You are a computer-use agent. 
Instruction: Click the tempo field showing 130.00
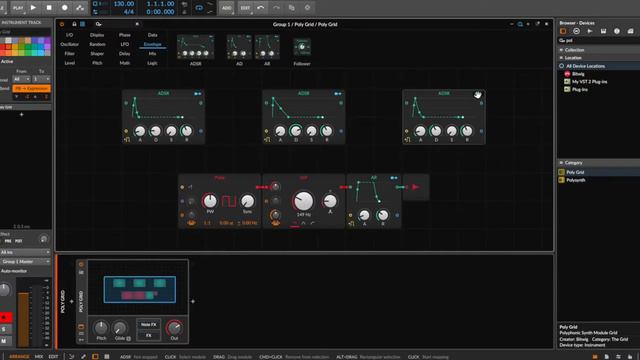point(124,4)
